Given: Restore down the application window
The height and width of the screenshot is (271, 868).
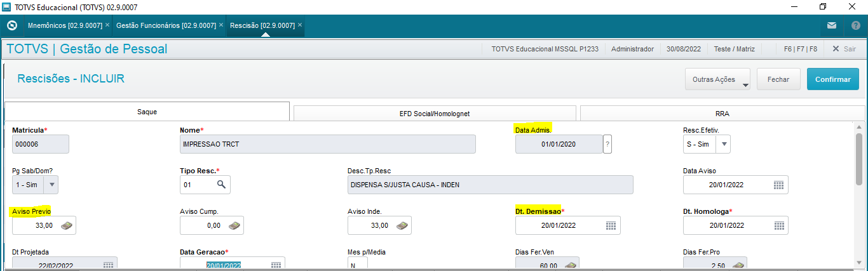Looking at the screenshot, I should click(x=823, y=6).
